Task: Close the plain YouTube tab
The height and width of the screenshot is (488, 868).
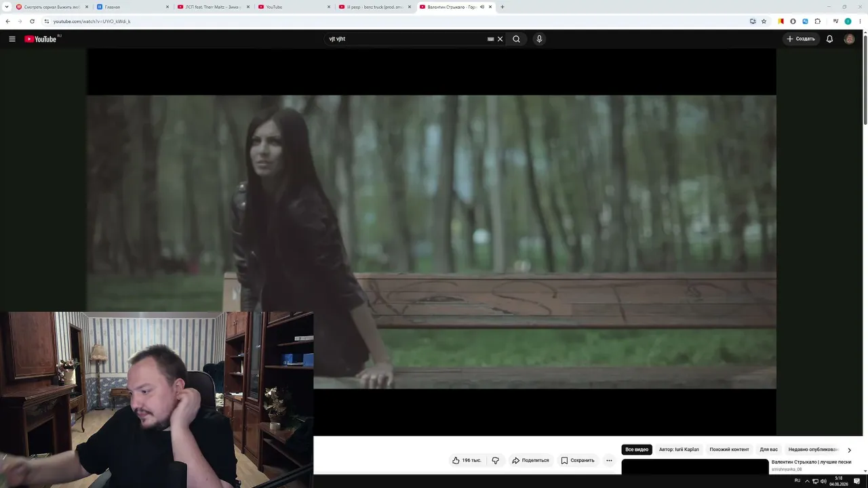Action: point(329,7)
